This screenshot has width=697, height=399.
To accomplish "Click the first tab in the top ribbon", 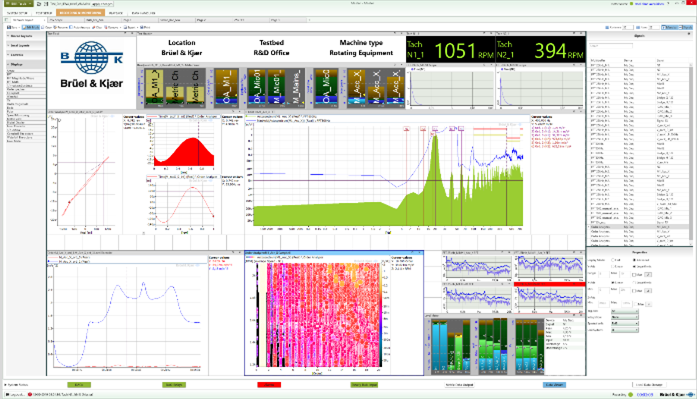I will (17, 13).
